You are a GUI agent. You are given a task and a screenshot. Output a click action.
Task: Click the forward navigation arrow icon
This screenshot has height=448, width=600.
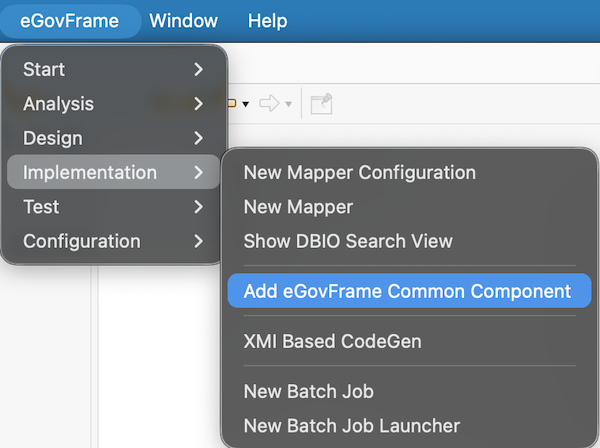268,103
